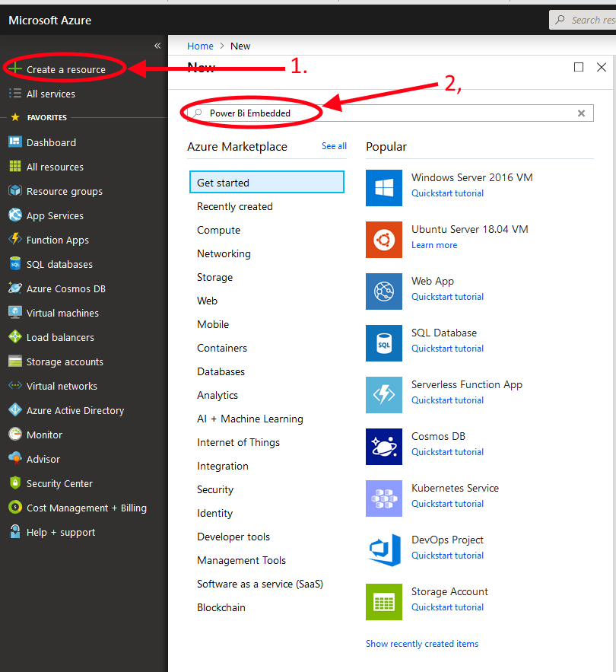Select the Software as a service (SaaS) category
The width and height of the screenshot is (616, 672).
point(260,584)
